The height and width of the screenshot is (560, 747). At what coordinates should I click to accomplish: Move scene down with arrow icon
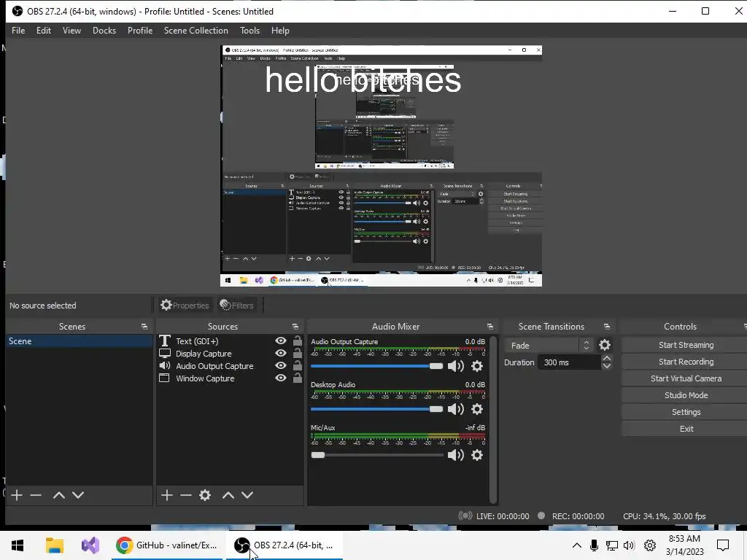(x=78, y=495)
